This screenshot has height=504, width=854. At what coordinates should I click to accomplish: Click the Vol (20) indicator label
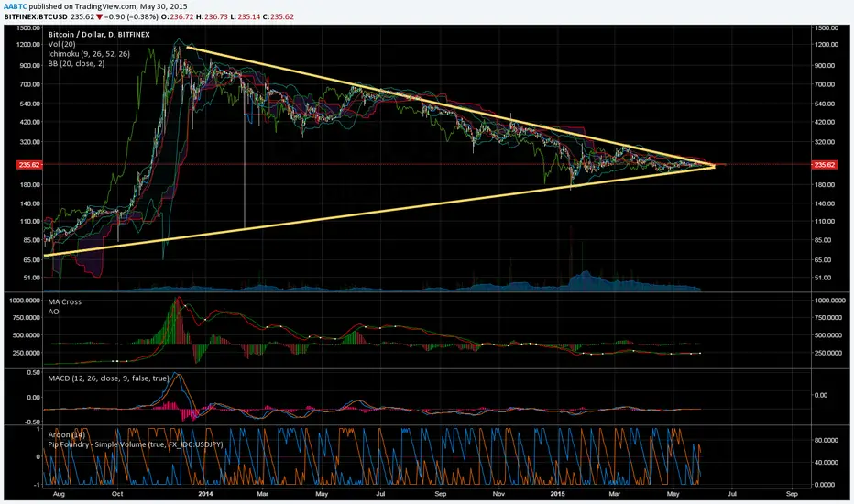coord(61,44)
